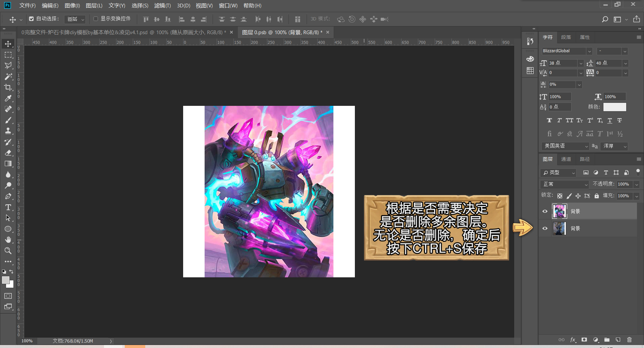Select the Dodge tool
Screen dimensions: 644x348
coord(8,185)
